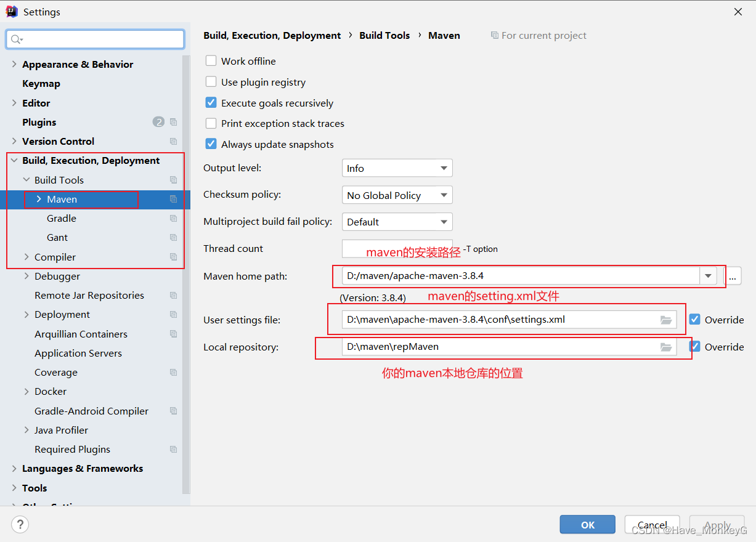
Task: Click the project-level icon beside Gradle
Action: click(173, 218)
